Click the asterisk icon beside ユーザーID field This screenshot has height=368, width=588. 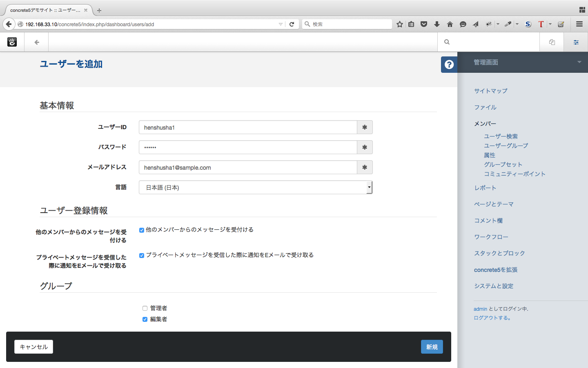click(x=364, y=127)
